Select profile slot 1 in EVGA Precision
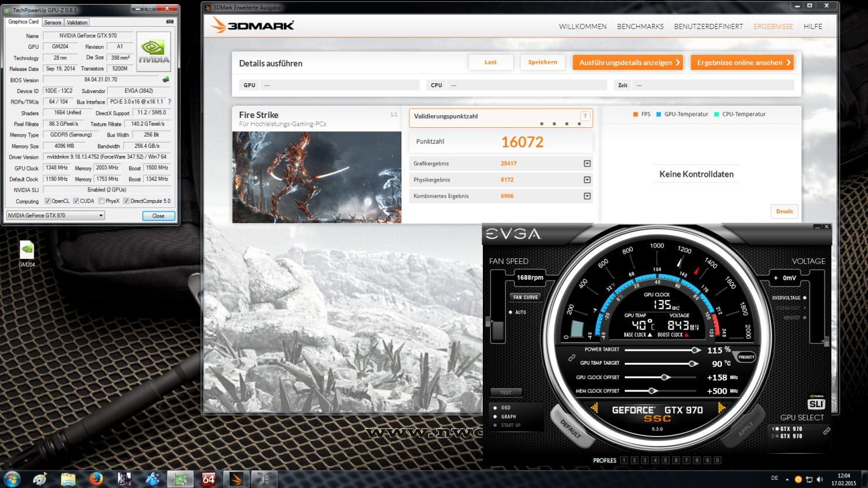The height and width of the screenshot is (488, 868). (624, 460)
